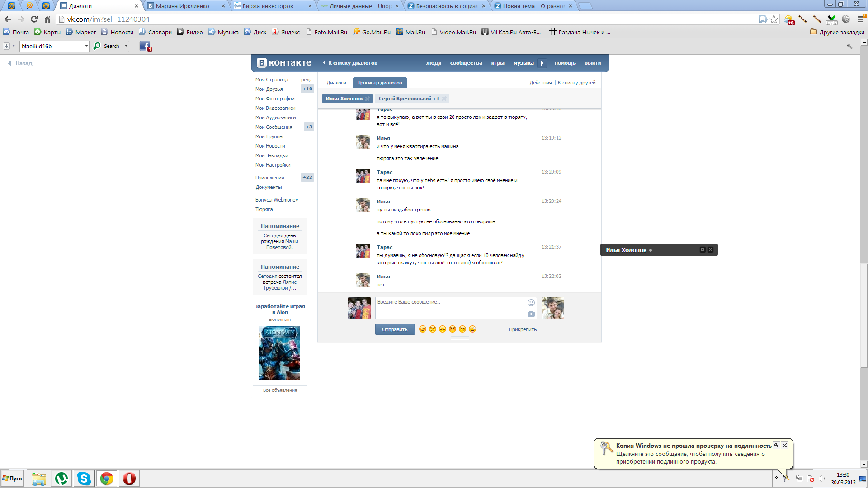This screenshot has width=868, height=488.
Task: Close the Windows authenticity notification balloon
Action: coord(785,445)
